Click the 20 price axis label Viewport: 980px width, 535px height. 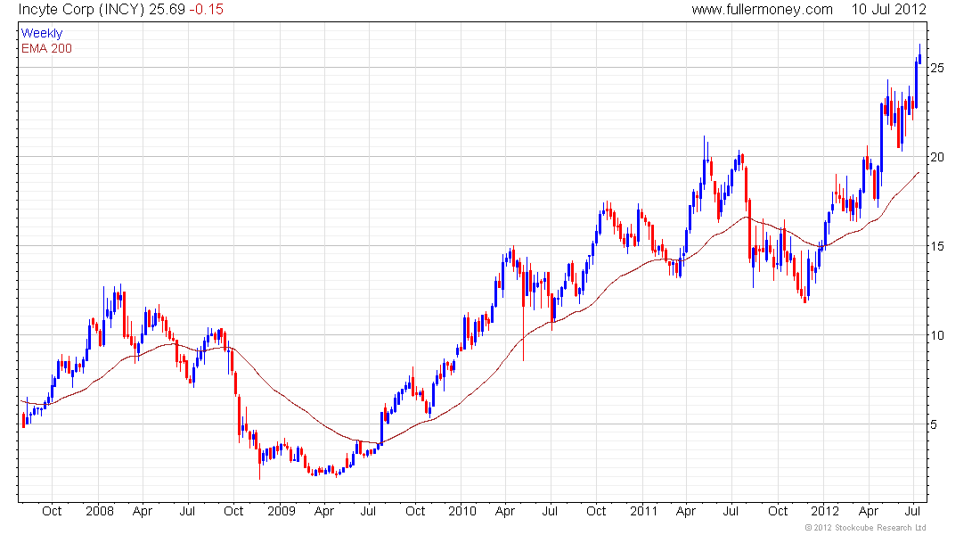(x=937, y=157)
